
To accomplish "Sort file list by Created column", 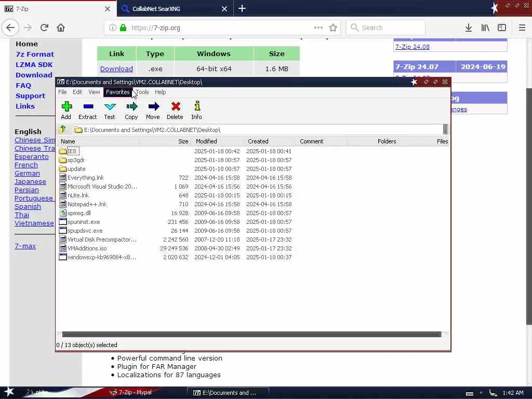I will pos(269,141).
